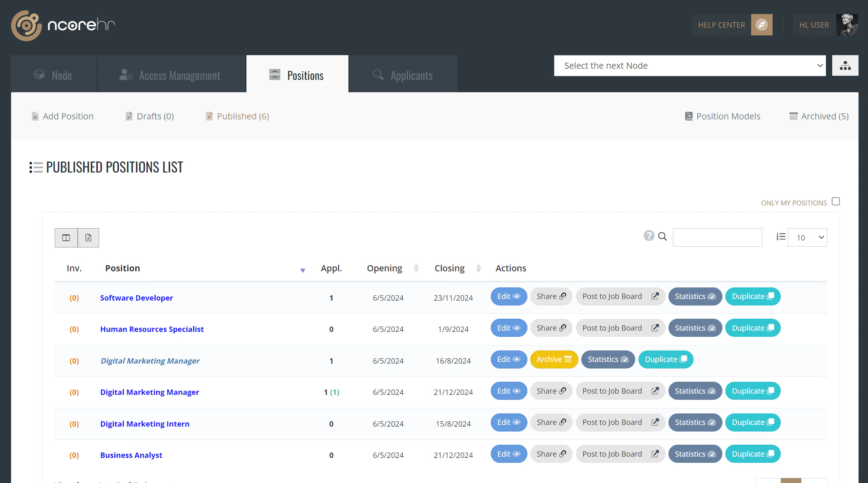Screen dimensions: 868x483
Task: Click the organization chart icon beside node selector
Action: 845,65
